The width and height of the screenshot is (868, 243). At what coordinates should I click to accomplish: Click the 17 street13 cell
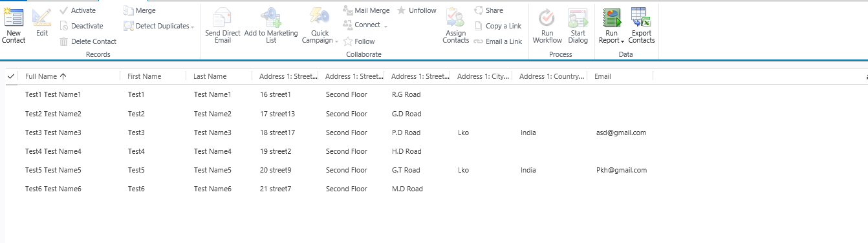pos(277,114)
